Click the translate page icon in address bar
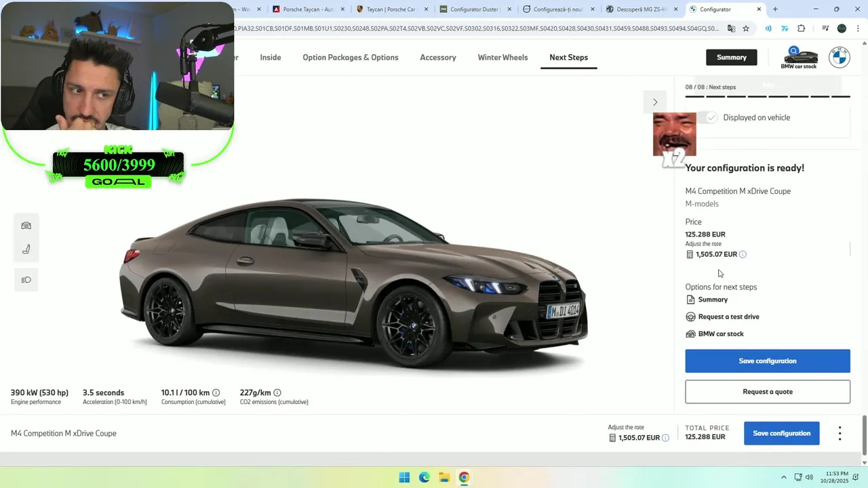Screen dimensions: 868x488 [x=731, y=28]
